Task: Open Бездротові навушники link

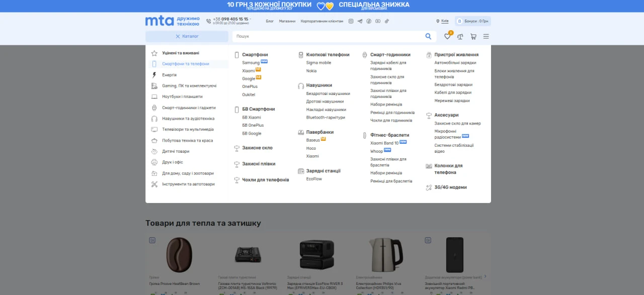Action: tap(328, 93)
